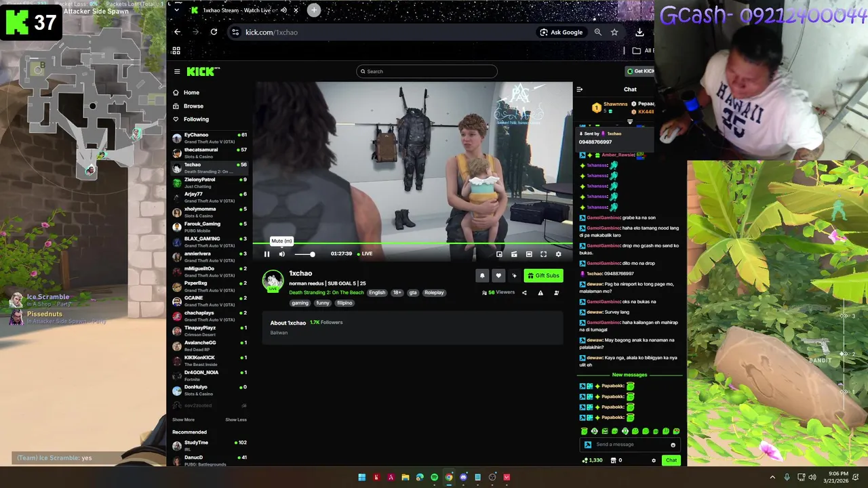Image resolution: width=868 pixels, height=488 pixels.
Task: Open Spotify from the taskbar
Action: (435, 477)
